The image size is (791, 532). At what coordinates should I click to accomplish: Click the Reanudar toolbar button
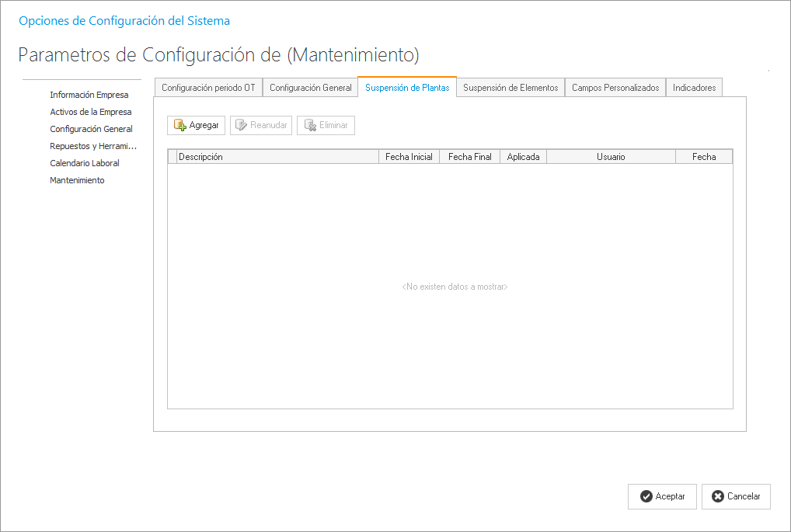click(261, 125)
